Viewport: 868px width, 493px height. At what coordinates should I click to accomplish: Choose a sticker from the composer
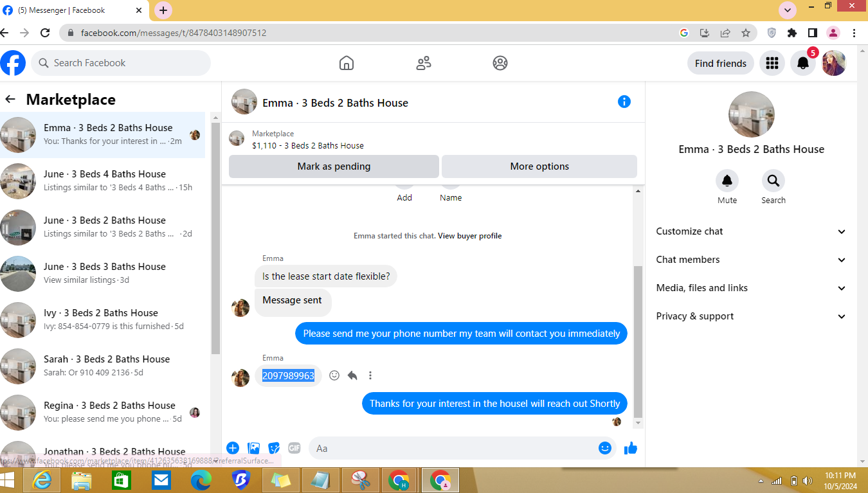[x=274, y=448]
